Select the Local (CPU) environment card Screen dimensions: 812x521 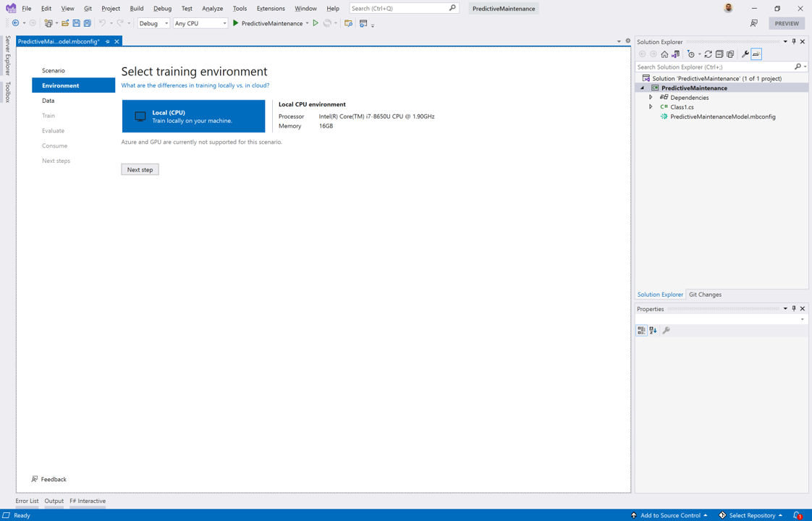coord(194,116)
